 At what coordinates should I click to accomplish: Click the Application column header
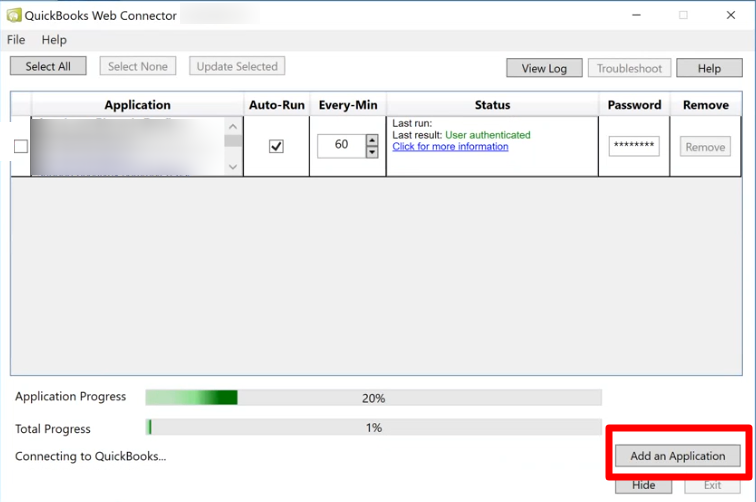(137, 105)
